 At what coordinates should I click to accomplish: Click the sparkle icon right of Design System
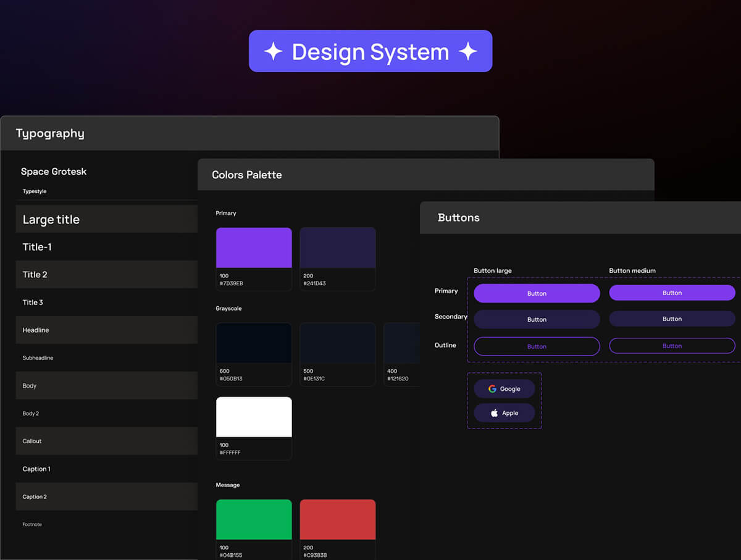468,51
